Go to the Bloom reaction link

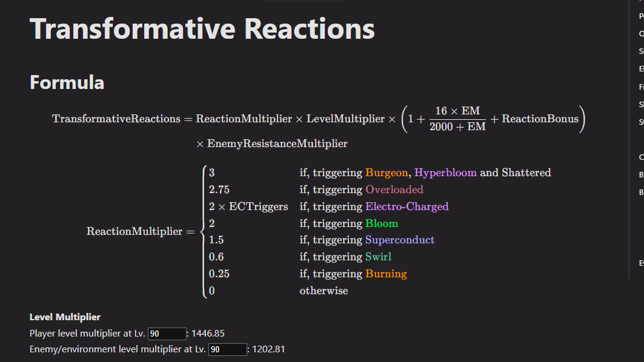tap(382, 224)
